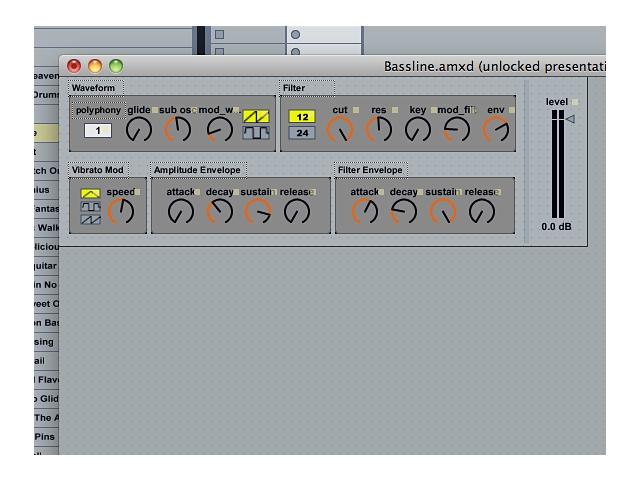Select the sawtooth waveform icon in Waveform
The image size is (640, 480).
256,117
